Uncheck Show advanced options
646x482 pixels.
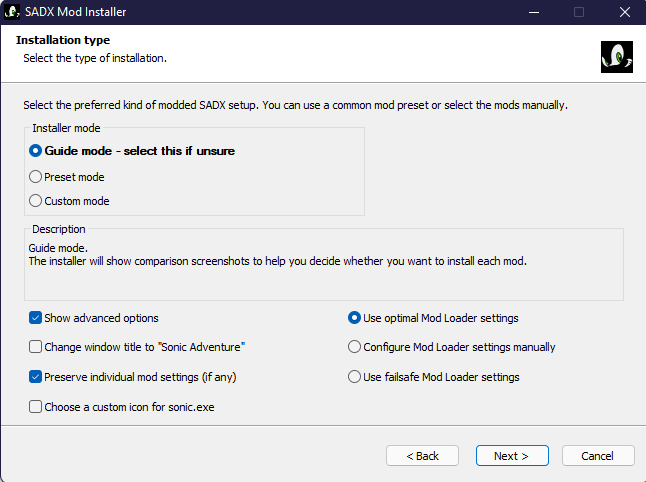[36, 318]
